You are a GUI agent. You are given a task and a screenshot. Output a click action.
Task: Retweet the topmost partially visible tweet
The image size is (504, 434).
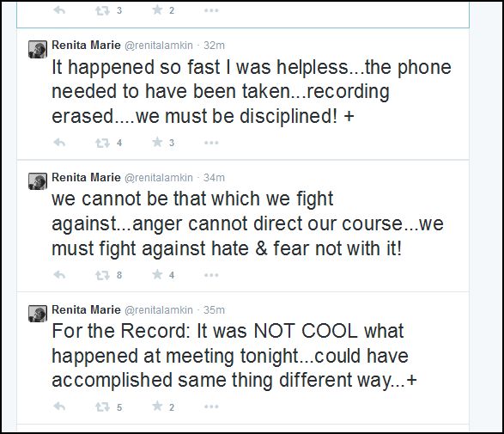[x=102, y=11]
